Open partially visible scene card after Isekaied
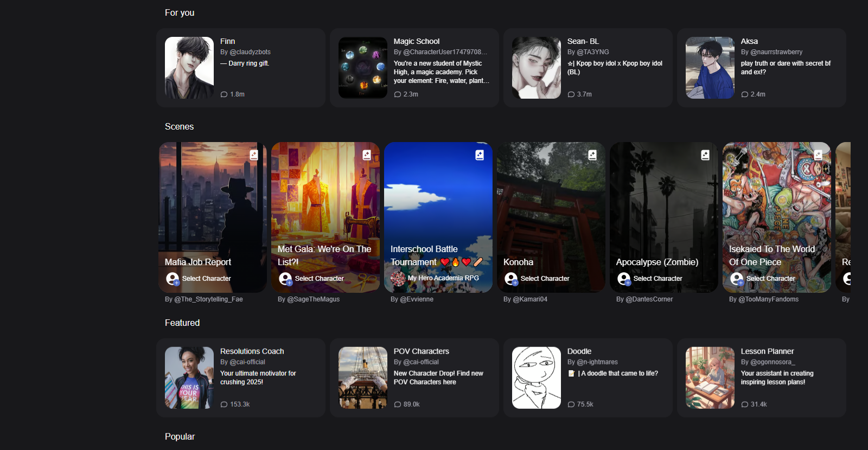The image size is (868, 450). 843,217
